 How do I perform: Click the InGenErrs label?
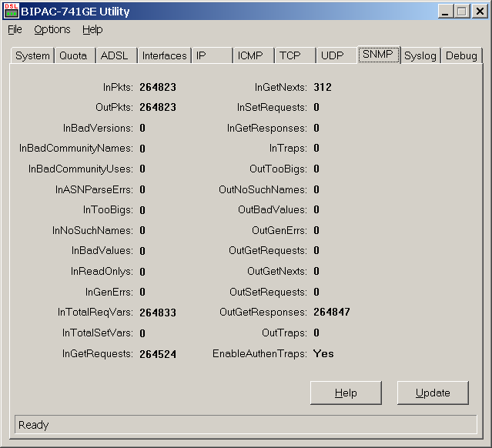pos(109,292)
